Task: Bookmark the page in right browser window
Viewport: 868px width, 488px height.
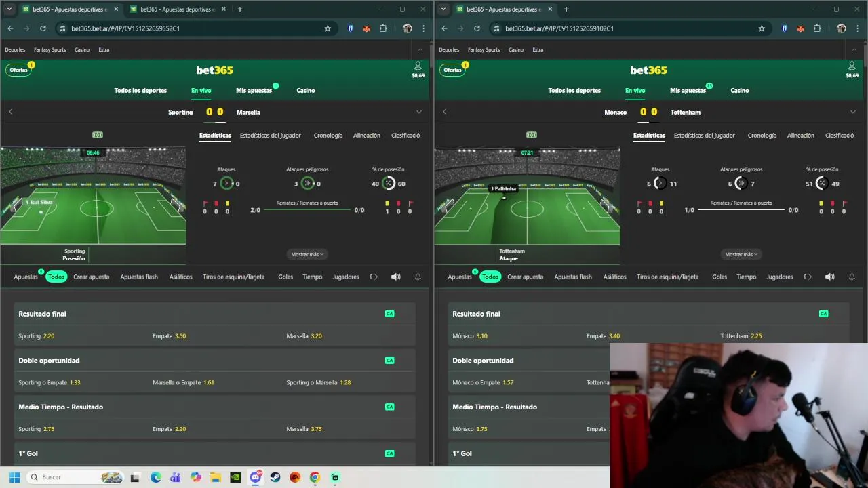Action: [762, 28]
